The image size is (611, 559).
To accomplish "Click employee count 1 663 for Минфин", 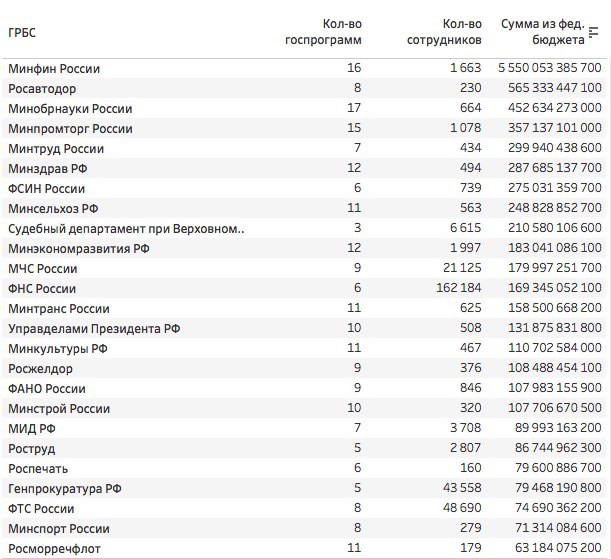I will tap(466, 68).
